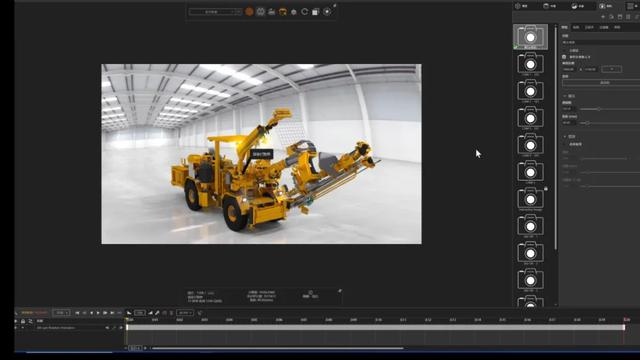Click the circular arrow refresh icon in toolbar

pos(304,12)
